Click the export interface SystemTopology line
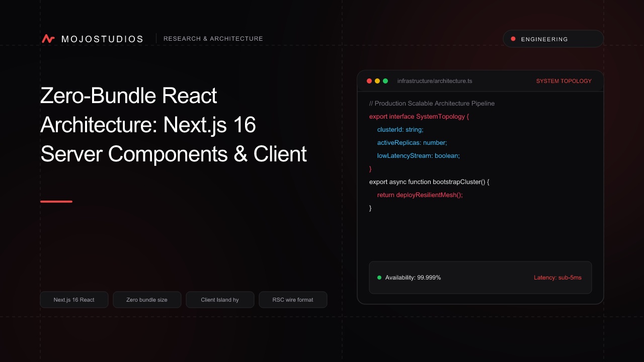 click(419, 117)
